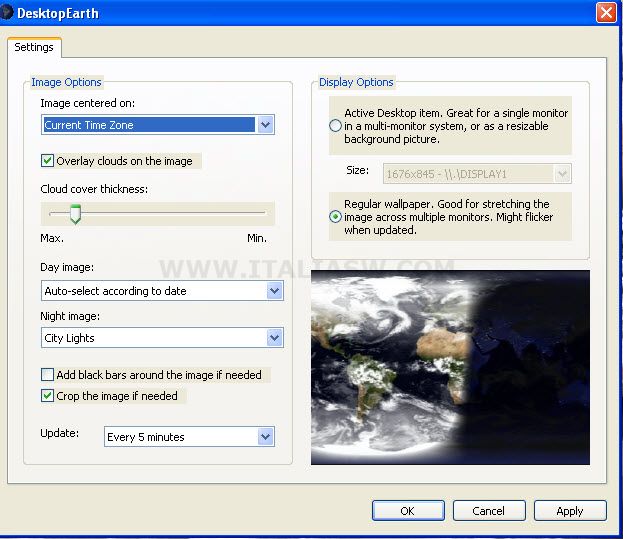Click the 'Update:' label
This screenshot has height=539, width=623.
[60, 433]
